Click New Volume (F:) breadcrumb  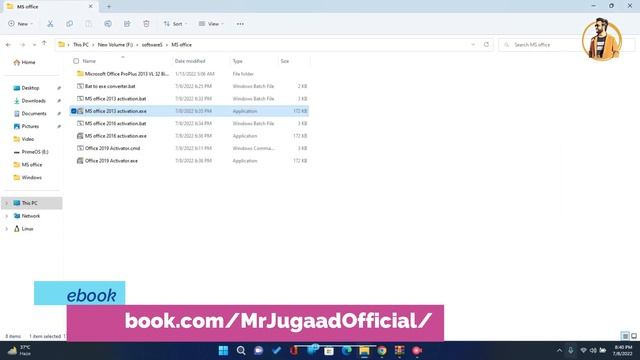click(x=115, y=45)
